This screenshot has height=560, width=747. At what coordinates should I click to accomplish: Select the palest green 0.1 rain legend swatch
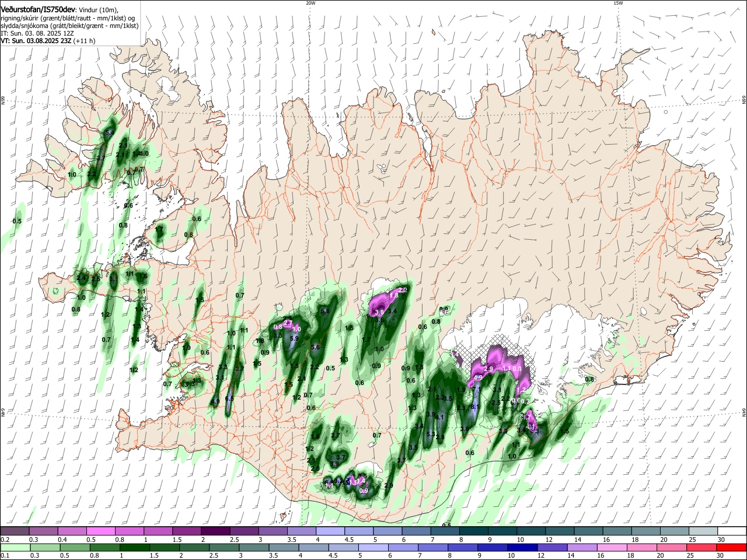tap(15, 547)
